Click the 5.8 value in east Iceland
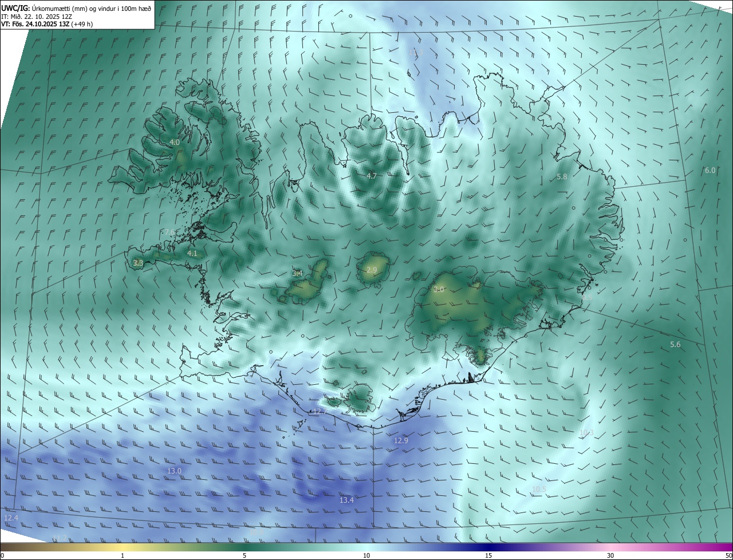 (x=562, y=177)
